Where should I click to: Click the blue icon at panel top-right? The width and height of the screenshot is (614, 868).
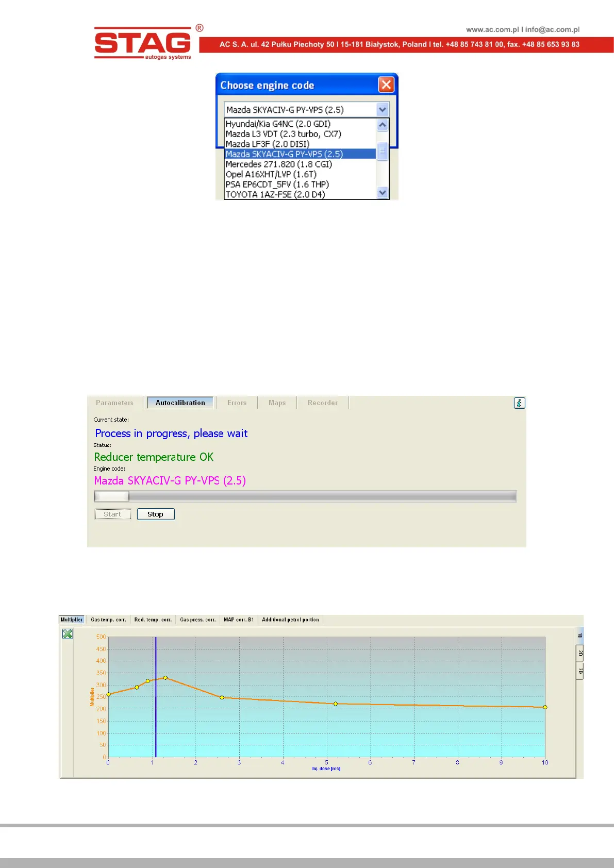[520, 403]
